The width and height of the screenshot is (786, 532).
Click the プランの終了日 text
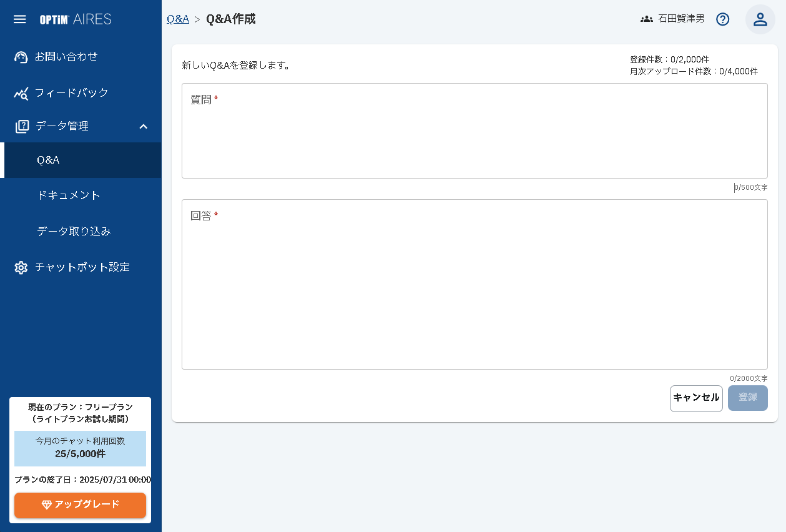82,480
